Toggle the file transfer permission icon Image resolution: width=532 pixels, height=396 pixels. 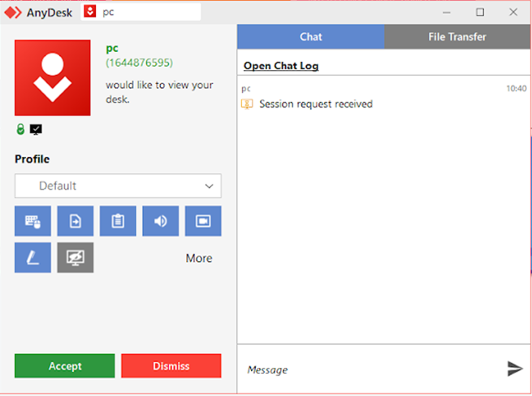tap(76, 220)
